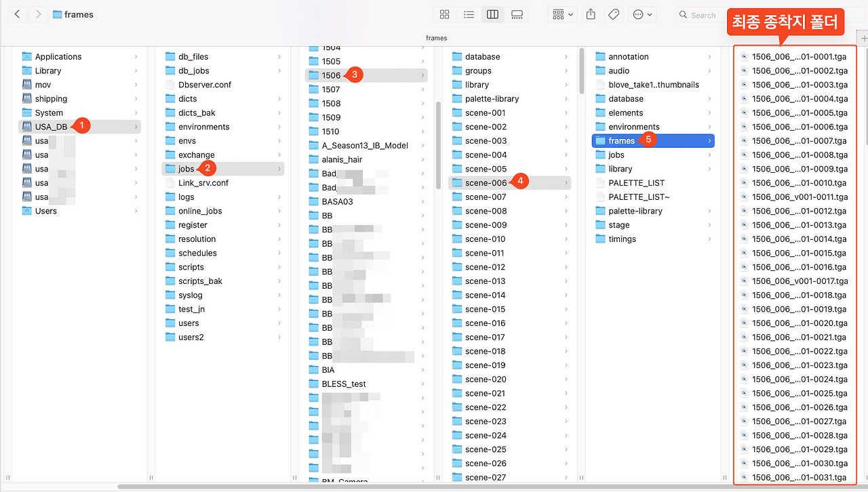Open the test_jn folder
This screenshot has width=868, height=492.
pos(222,309)
